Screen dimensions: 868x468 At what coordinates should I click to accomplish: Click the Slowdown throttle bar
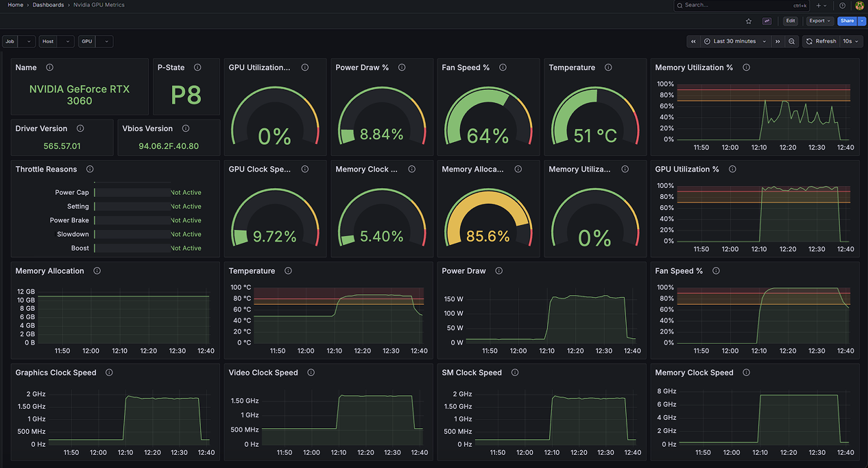132,235
